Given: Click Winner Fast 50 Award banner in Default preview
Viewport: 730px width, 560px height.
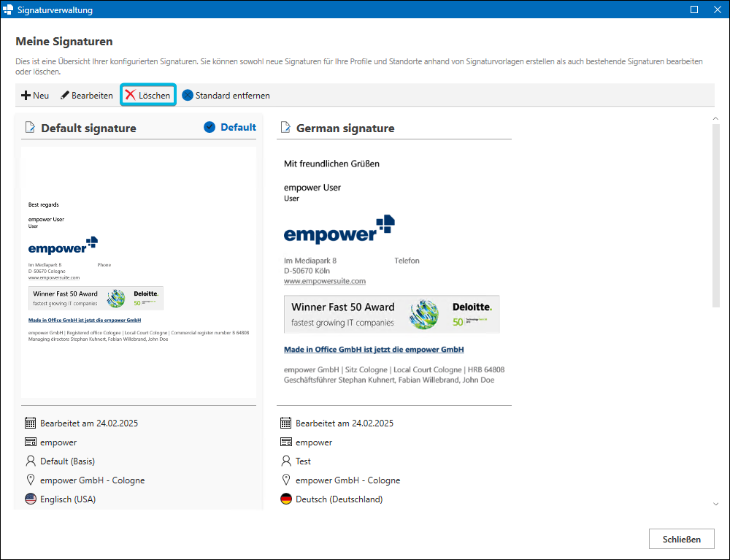Looking at the screenshot, I should tap(96, 298).
